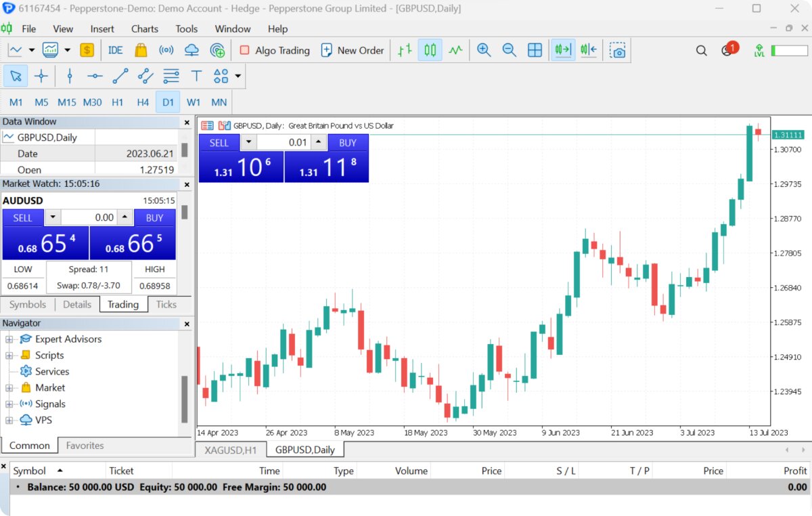Switch chart to candlestick display
This screenshot has width=812, height=516.
(430, 50)
